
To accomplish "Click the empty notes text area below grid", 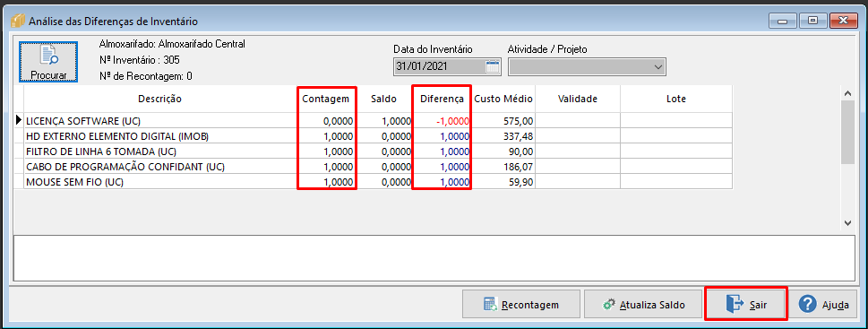I will coord(434,257).
